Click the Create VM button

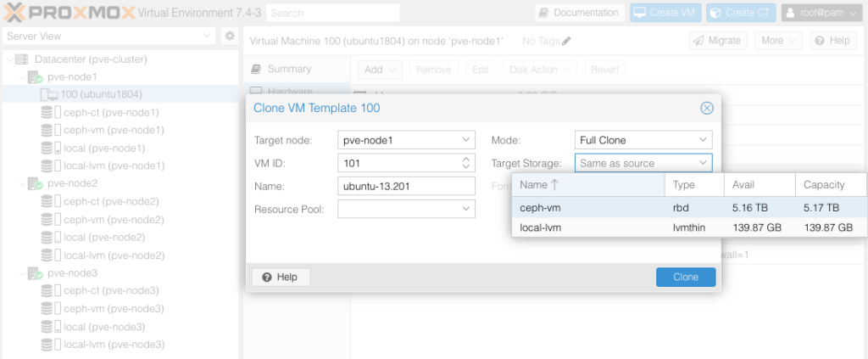[666, 13]
